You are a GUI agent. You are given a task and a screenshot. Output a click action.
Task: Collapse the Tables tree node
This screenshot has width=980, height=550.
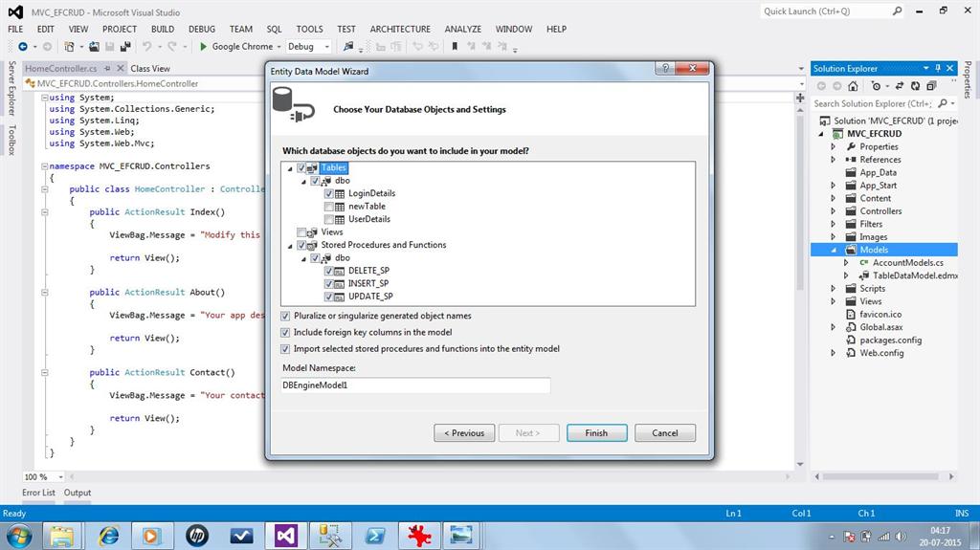point(290,168)
